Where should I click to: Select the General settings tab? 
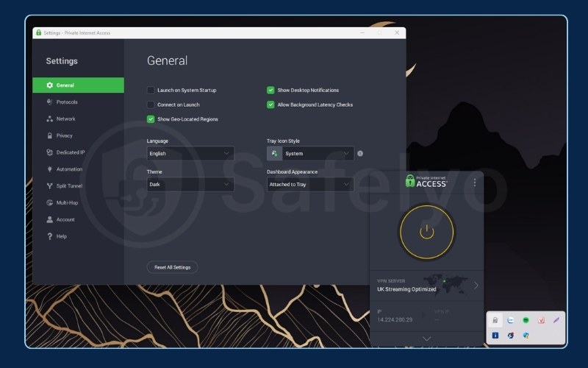coord(79,85)
